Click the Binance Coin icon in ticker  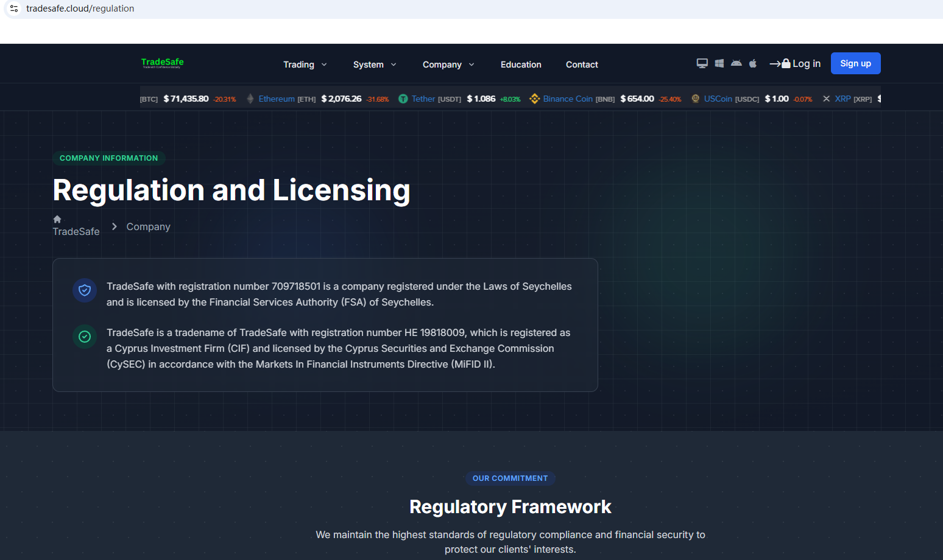coord(534,99)
